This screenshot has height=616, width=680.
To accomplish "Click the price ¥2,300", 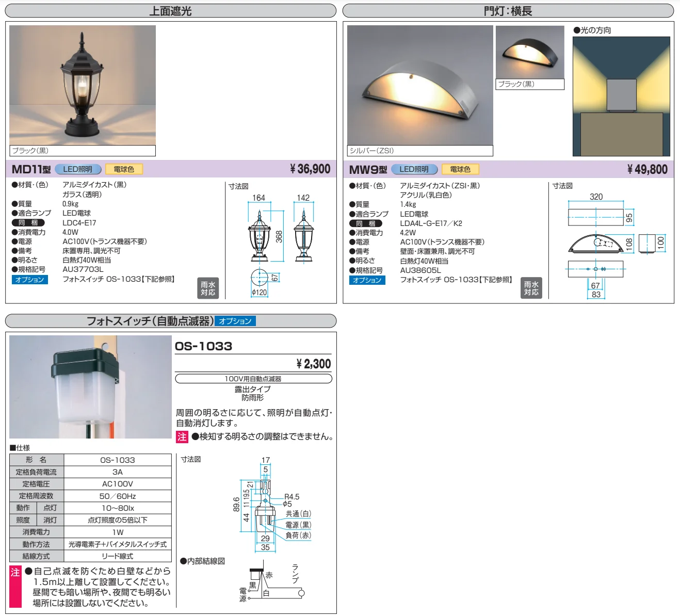I will (314, 364).
